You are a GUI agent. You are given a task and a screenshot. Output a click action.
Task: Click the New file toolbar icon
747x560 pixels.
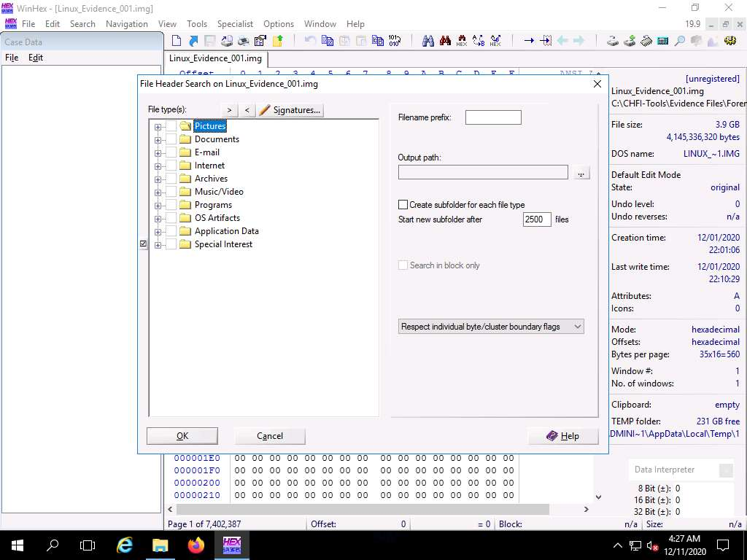177,41
